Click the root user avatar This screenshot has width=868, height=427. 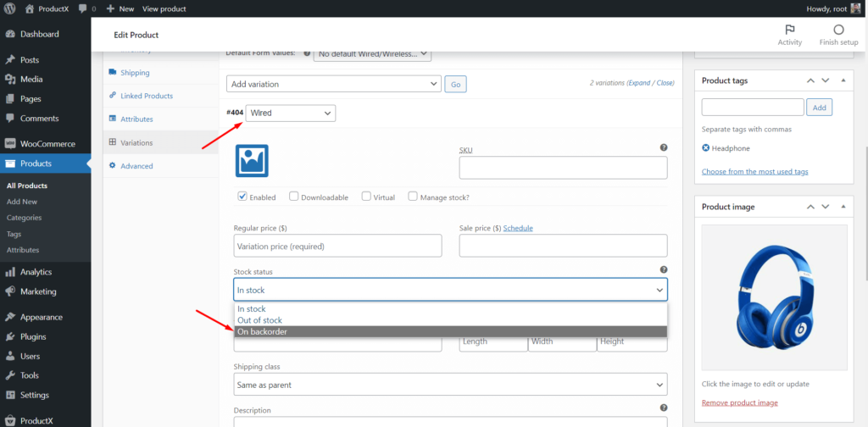point(856,8)
